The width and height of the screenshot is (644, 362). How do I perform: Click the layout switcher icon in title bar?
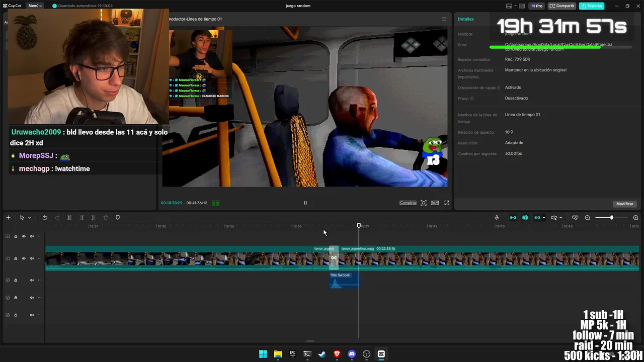[x=509, y=6]
